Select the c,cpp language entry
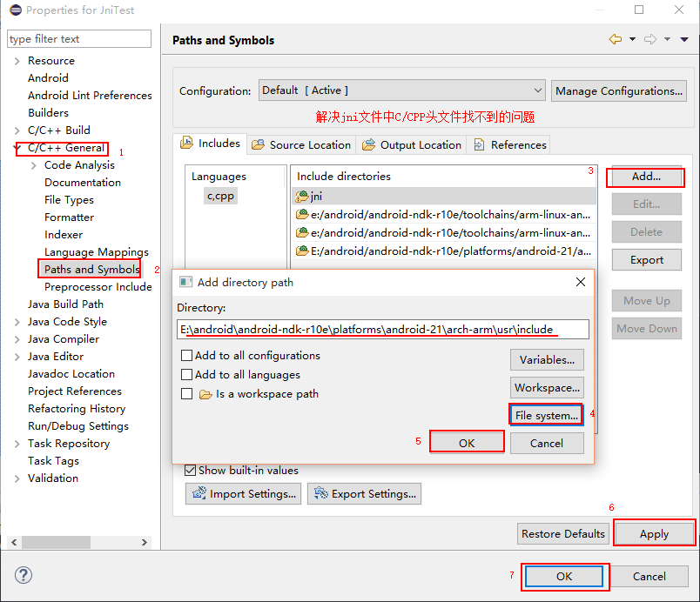The width and height of the screenshot is (700, 602). pos(220,196)
